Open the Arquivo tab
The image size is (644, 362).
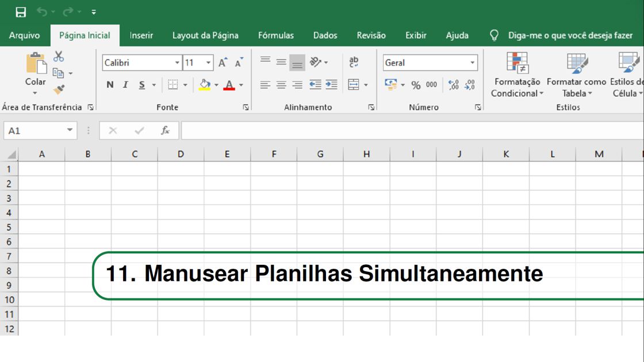(24, 35)
